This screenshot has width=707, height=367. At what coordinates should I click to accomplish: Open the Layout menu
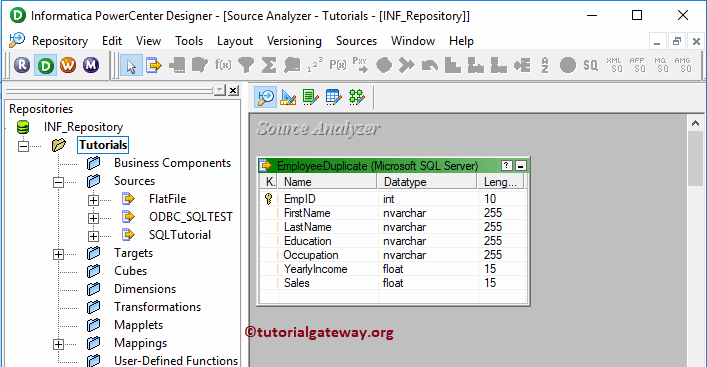click(x=235, y=41)
